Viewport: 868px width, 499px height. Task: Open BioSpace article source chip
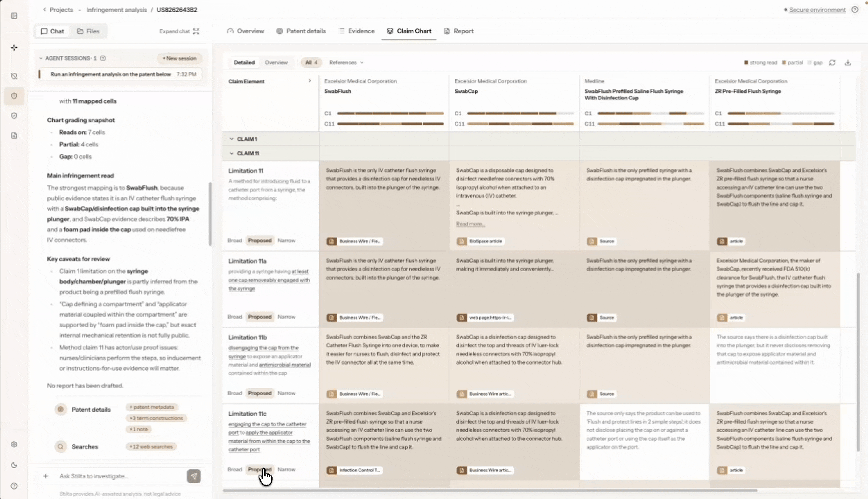480,241
